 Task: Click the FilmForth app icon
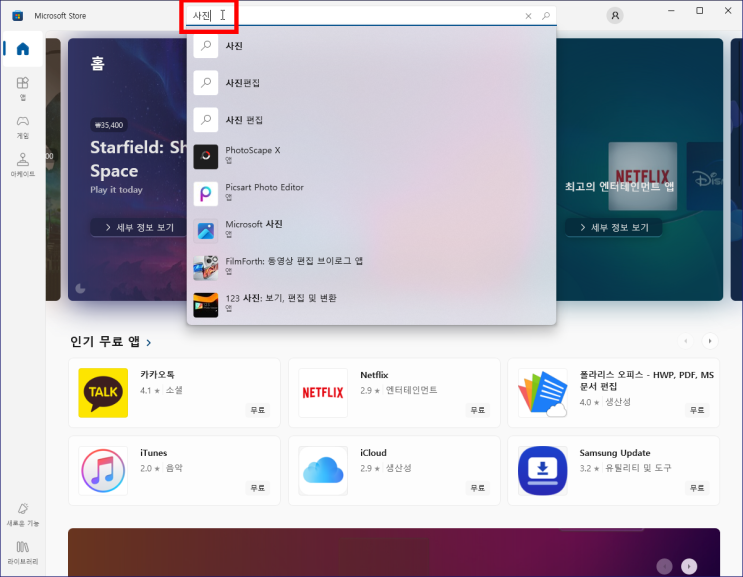[x=206, y=268]
